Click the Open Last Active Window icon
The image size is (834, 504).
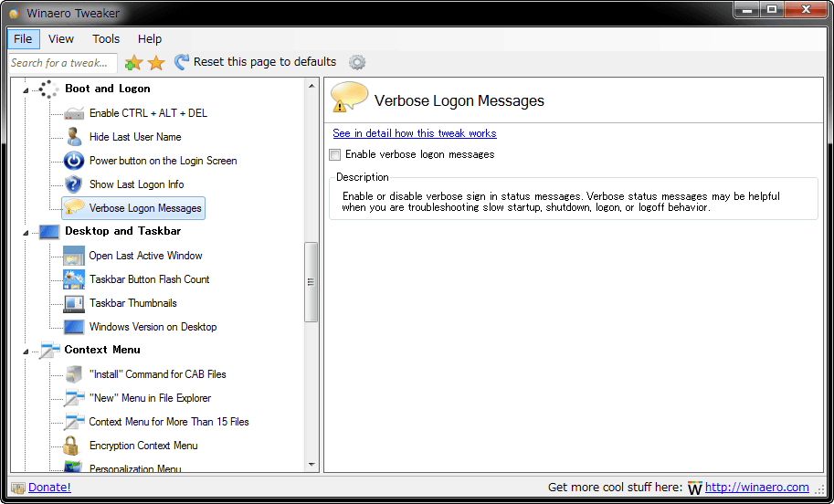click(74, 256)
